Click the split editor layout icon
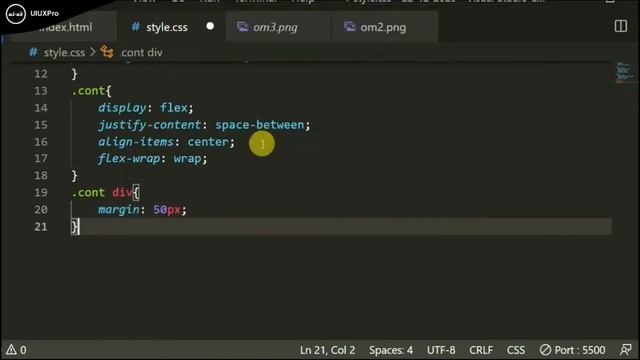 [x=620, y=26]
